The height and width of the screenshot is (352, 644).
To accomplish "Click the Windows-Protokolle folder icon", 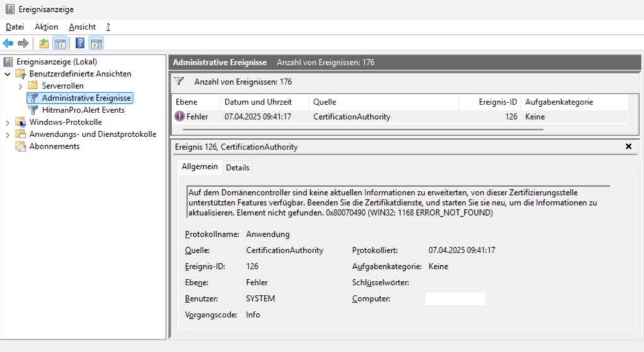I will [x=21, y=122].
